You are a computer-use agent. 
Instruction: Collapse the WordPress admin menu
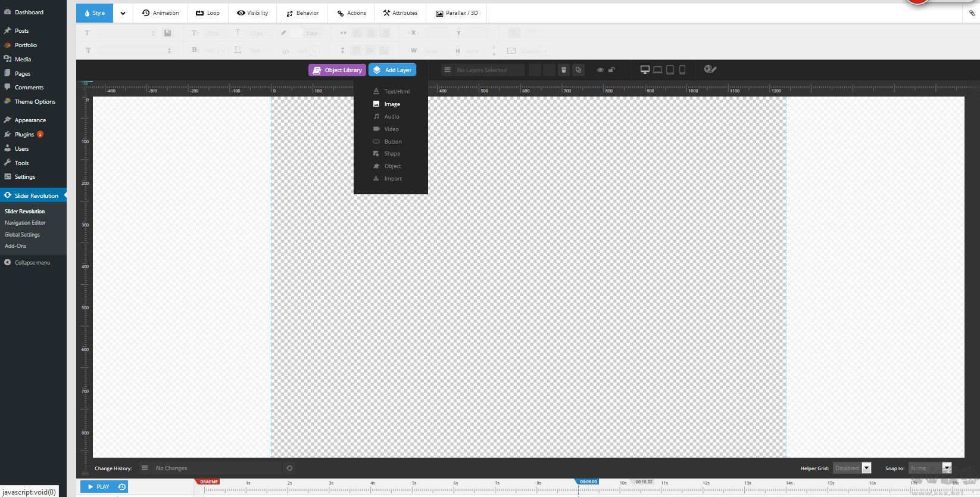tap(32, 263)
